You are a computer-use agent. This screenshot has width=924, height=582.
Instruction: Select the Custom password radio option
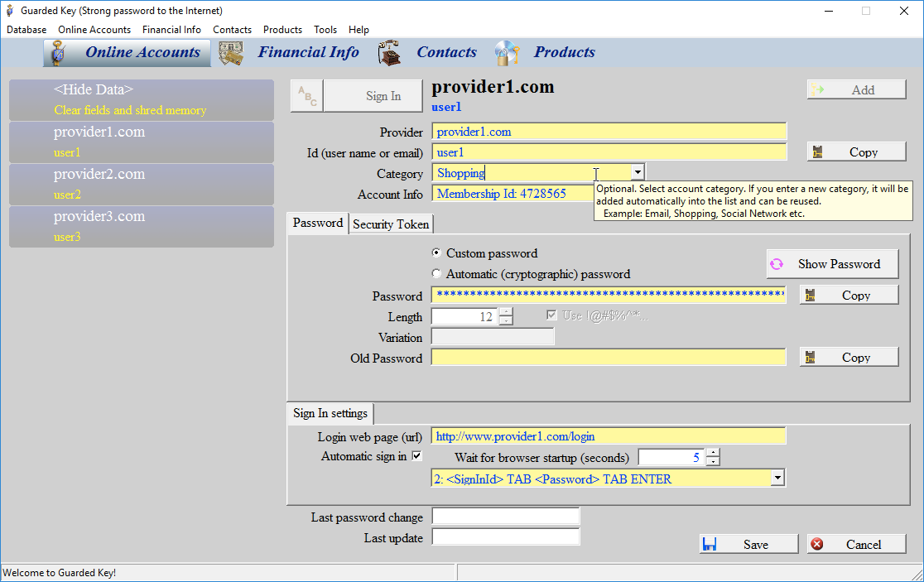(x=436, y=253)
